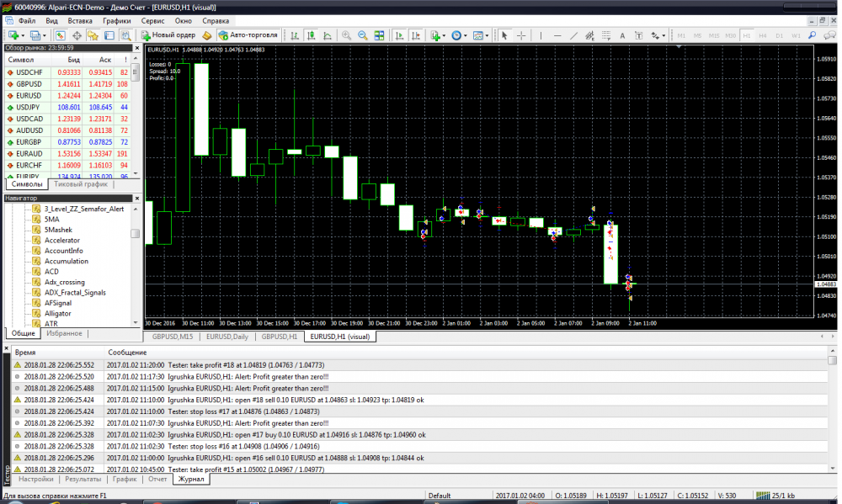Open the Графики menu
Screen dimensions: 842x504
(x=116, y=21)
